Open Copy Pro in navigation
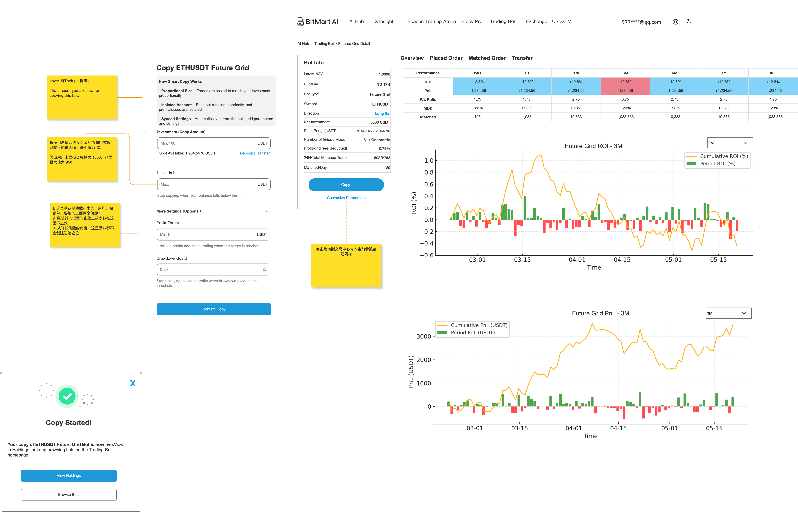798x532 pixels. click(472, 21)
